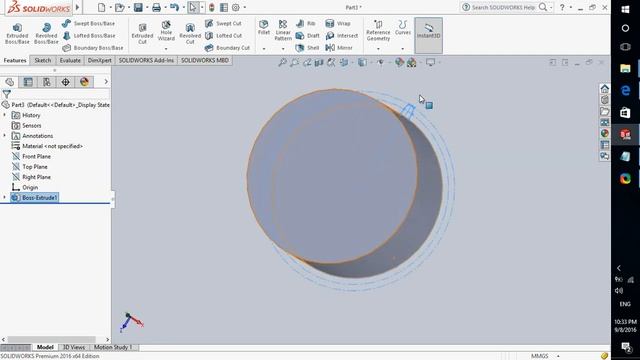The image size is (640, 360).
Task: Select the Boundary Cut tool
Action: 227,48
